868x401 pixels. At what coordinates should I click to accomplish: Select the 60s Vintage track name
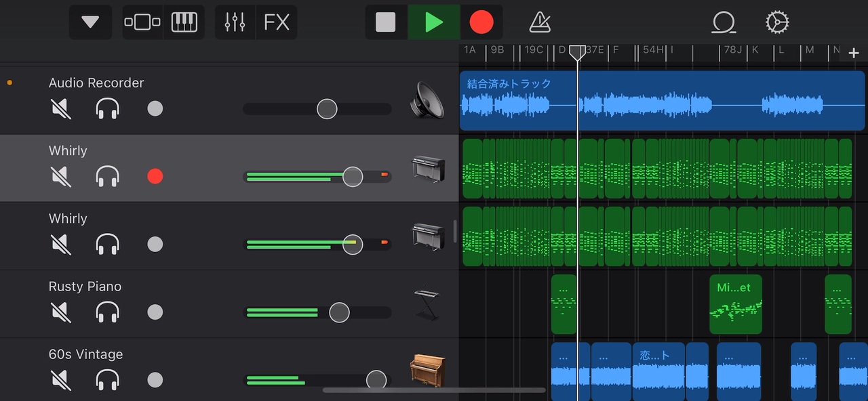click(x=85, y=354)
